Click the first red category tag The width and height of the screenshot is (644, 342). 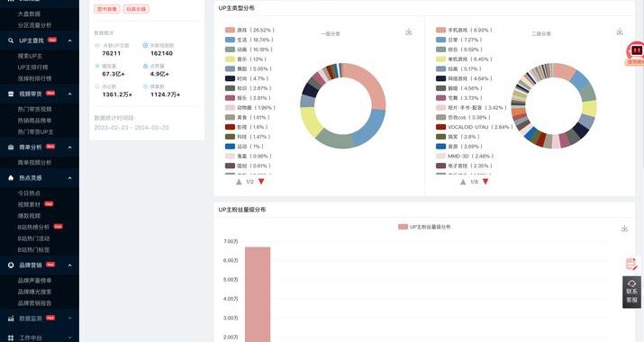pyautogui.click(x=107, y=9)
